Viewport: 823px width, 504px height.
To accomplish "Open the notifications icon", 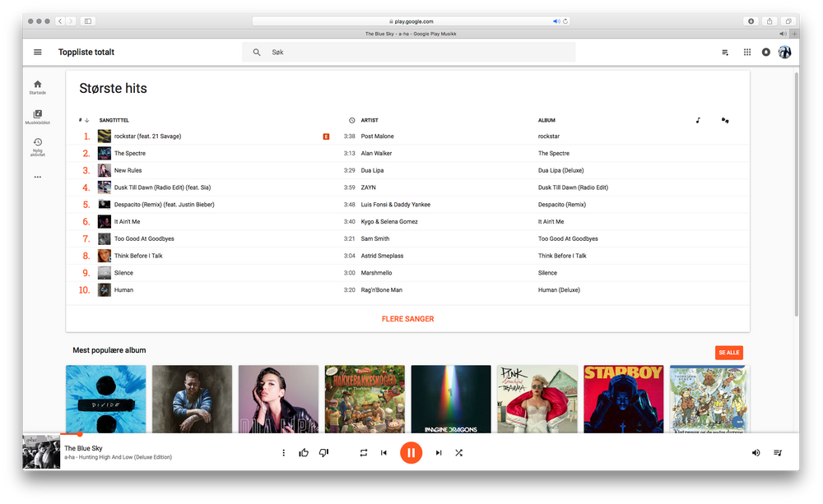I will click(765, 52).
